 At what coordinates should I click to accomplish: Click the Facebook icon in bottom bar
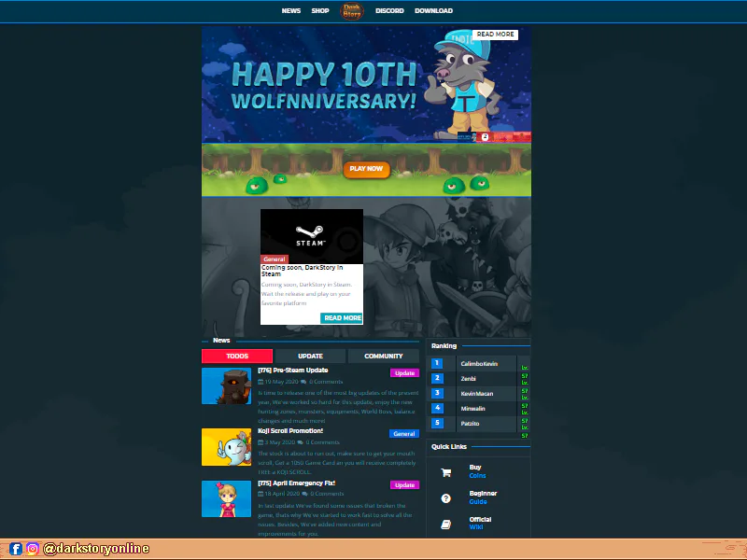(x=16, y=549)
